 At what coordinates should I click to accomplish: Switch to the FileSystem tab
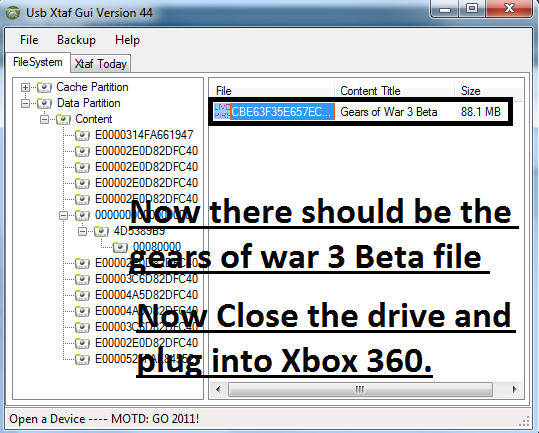point(38,62)
